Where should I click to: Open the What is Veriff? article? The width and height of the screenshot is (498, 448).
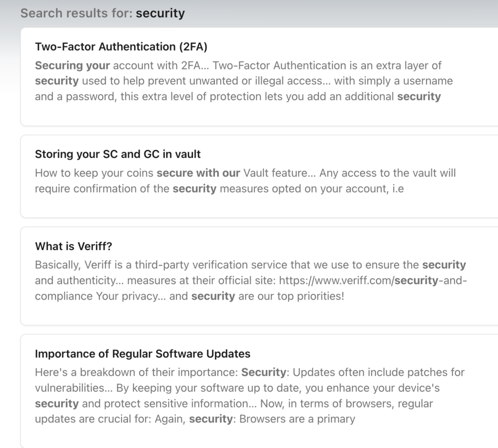point(73,246)
